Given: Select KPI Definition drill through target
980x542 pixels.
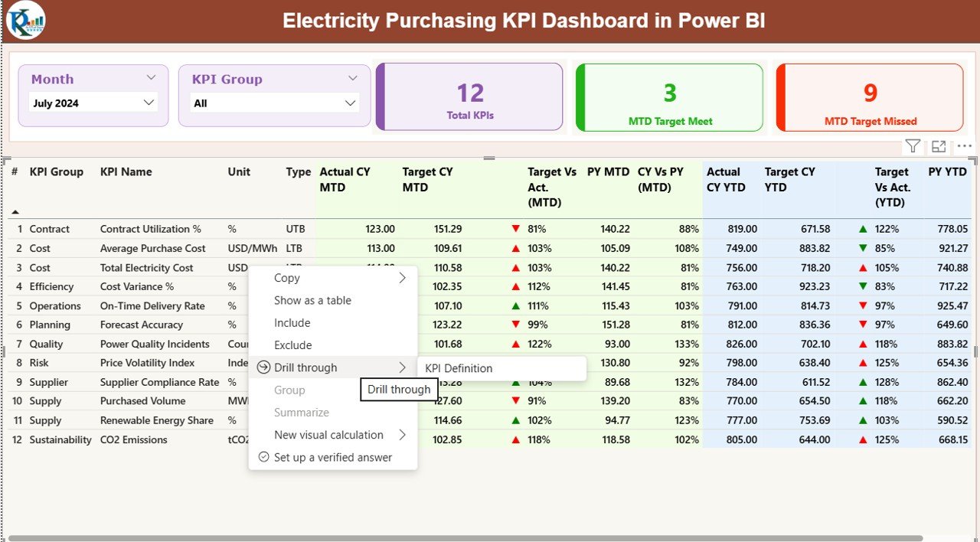Looking at the screenshot, I should pos(459,368).
